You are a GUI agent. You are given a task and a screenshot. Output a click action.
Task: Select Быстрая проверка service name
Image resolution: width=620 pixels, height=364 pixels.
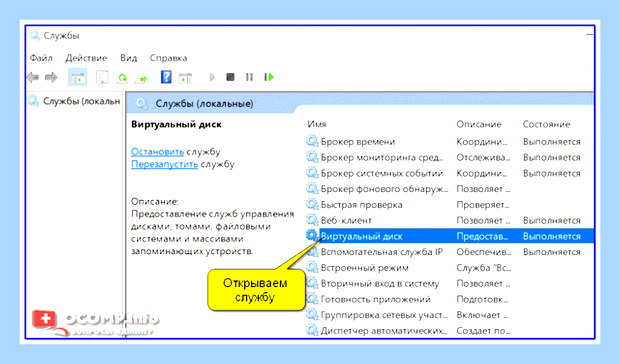(x=361, y=205)
